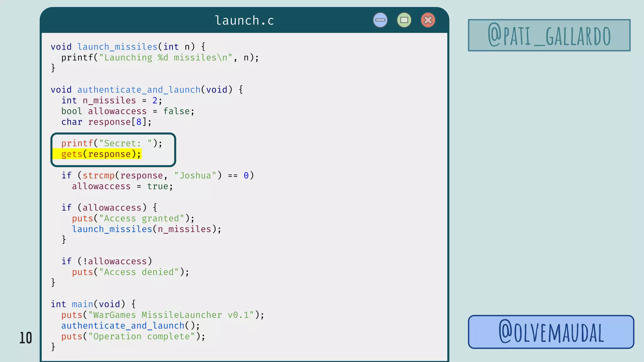644x362 pixels.
Task: Click the blue minimize icon in launch.c window
Action: 380,20
